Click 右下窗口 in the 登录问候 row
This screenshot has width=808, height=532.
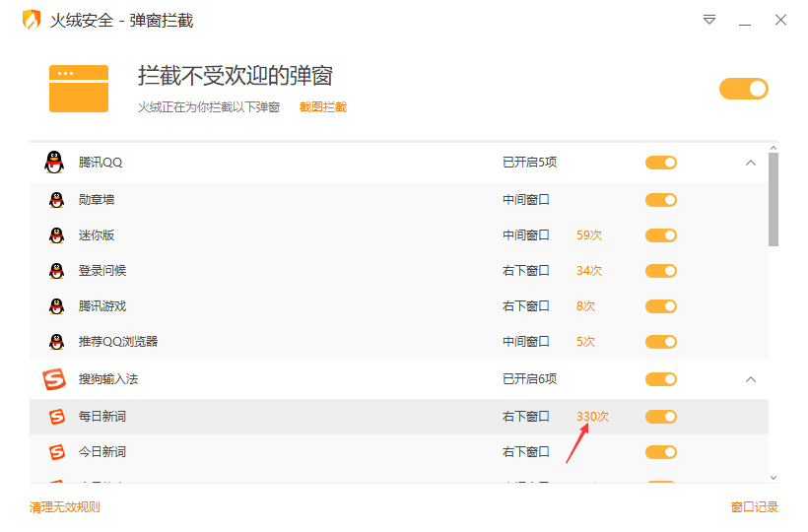coord(526,271)
